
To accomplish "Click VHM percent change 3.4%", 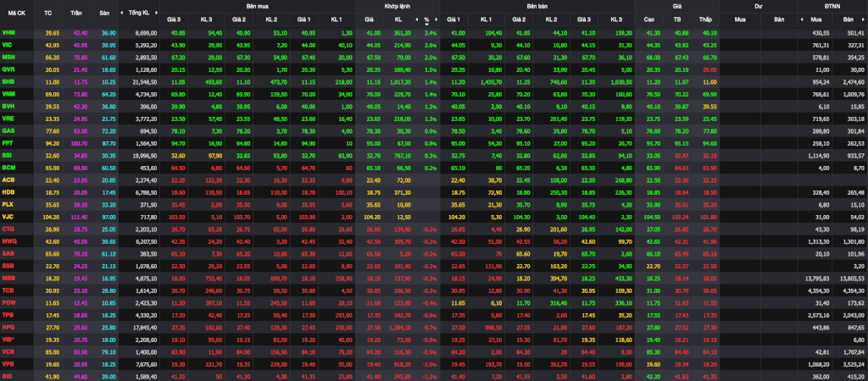I will [x=431, y=34].
